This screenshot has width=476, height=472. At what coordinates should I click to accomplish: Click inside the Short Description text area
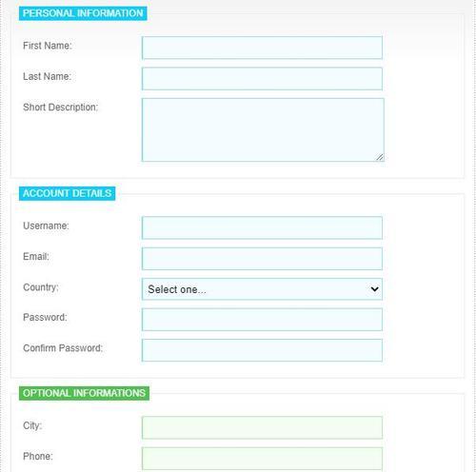tap(263, 129)
